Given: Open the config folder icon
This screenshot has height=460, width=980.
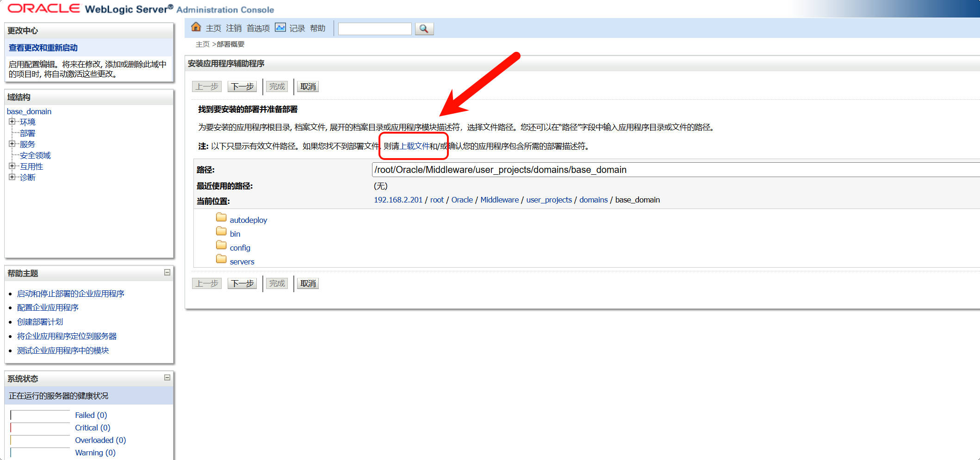Looking at the screenshot, I should pos(222,245).
